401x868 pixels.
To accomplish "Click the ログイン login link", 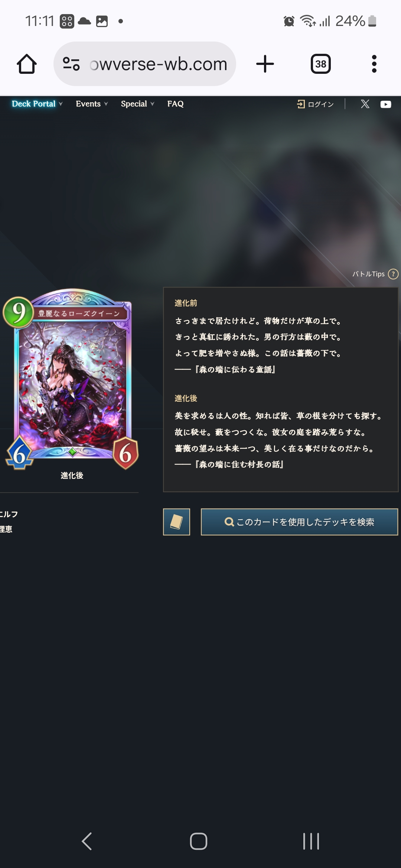I will click(x=315, y=104).
